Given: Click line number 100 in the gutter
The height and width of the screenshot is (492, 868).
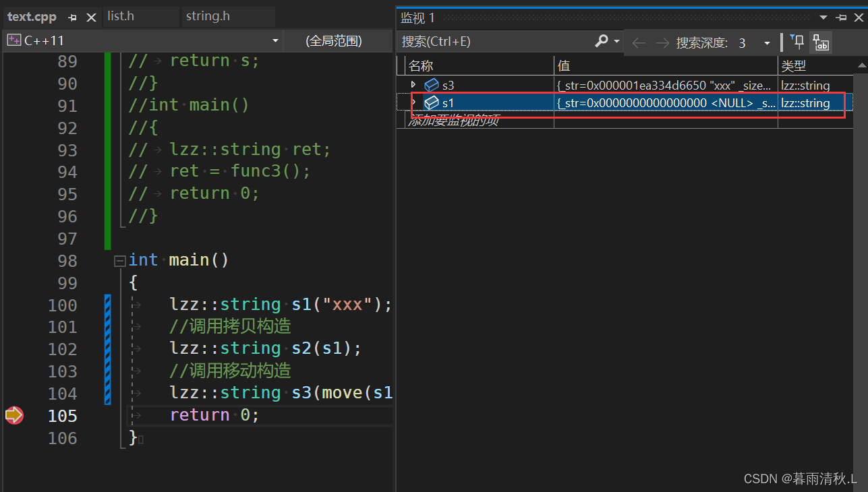Looking at the screenshot, I should (x=63, y=305).
